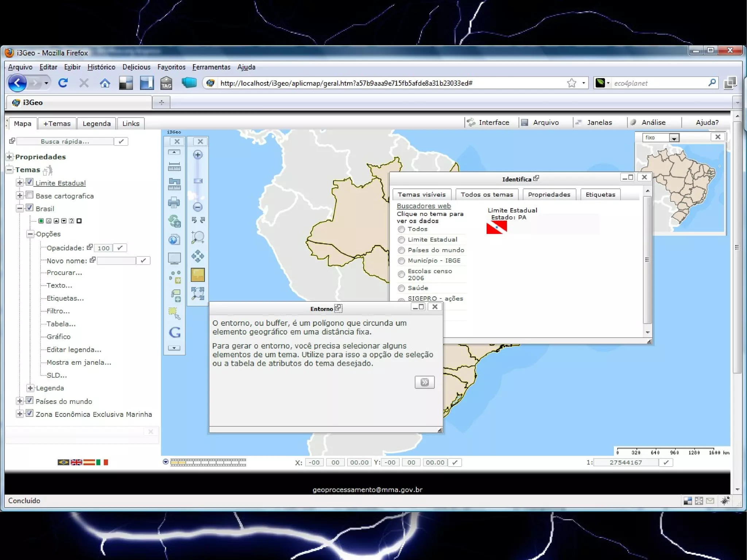The height and width of the screenshot is (560, 747).
Task: Click the zoom in plus button
Action: pyautogui.click(x=198, y=155)
